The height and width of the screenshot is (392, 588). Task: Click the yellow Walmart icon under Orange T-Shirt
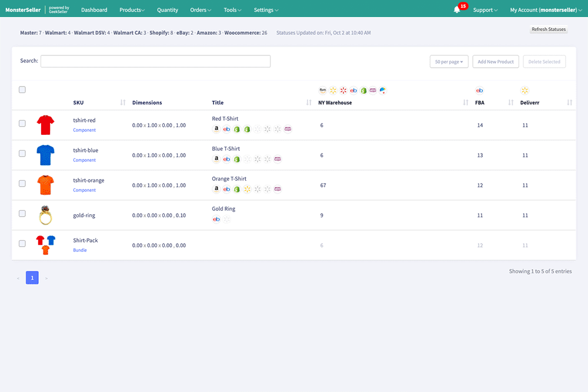point(247,190)
